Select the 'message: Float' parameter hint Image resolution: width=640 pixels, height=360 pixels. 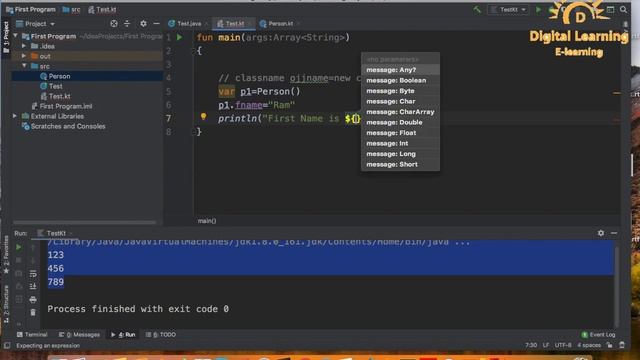[x=400, y=133]
